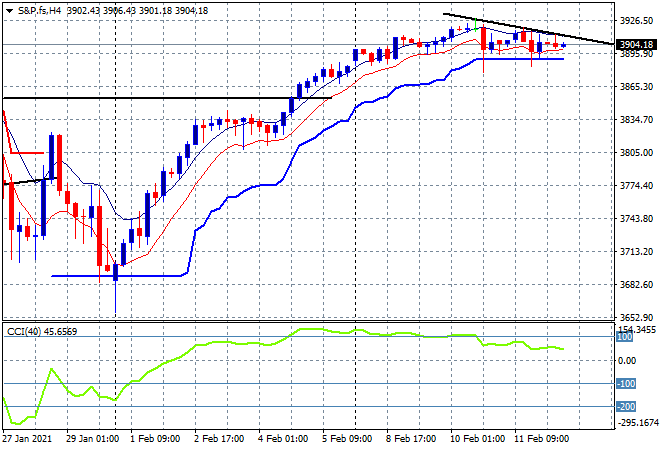Click the 5 Feb 09:00 time label
This screenshot has width=660, height=450.
click(x=347, y=439)
